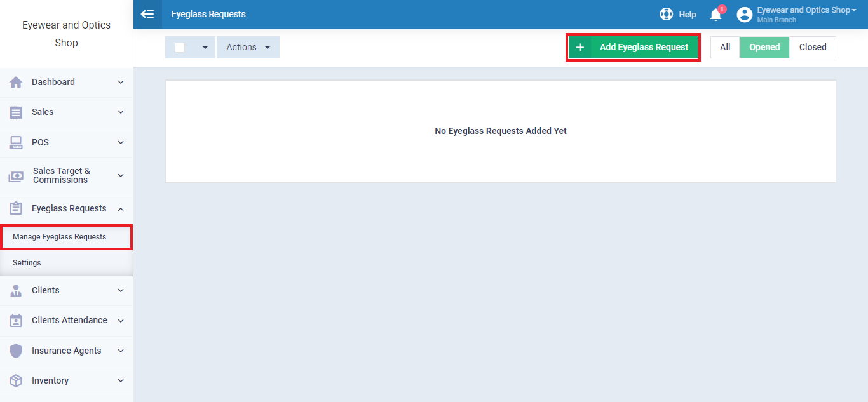Viewport: 868px width, 402px height.
Task: Collapse the Eyeglass Requests chevron
Action: [x=121, y=209]
